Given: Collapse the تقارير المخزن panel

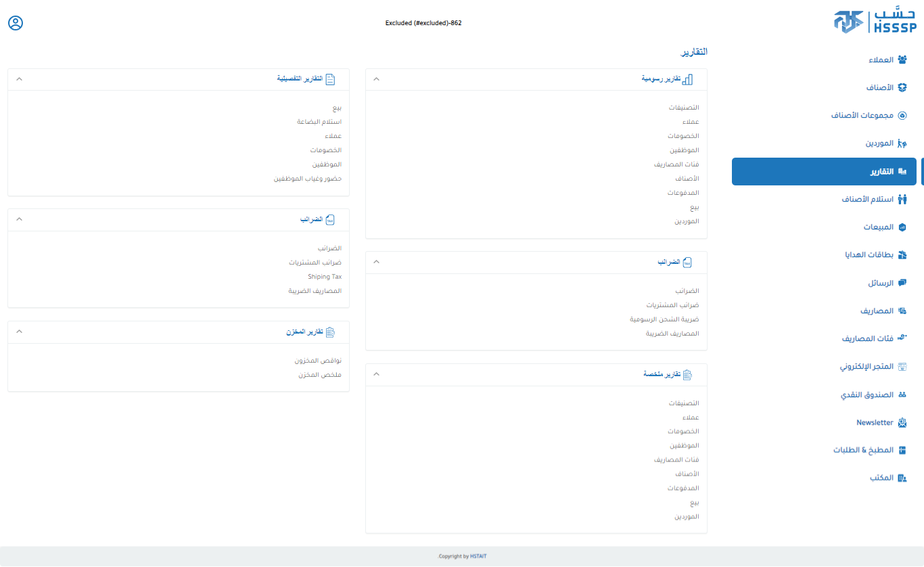Looking at the screenshot, I should point(19,332).
